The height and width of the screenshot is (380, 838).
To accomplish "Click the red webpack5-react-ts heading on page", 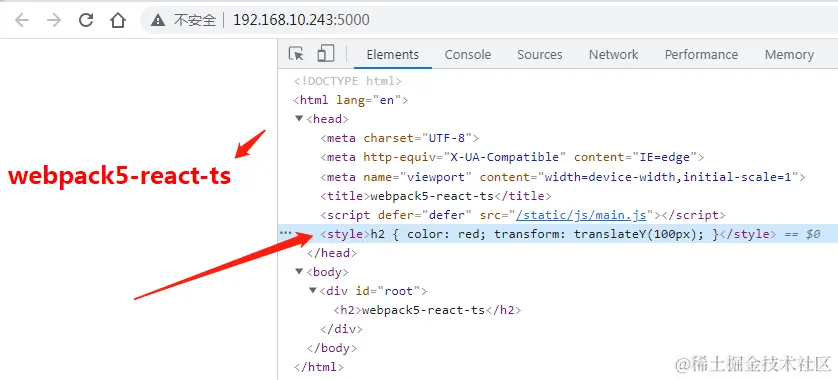I will click(120, 176).
